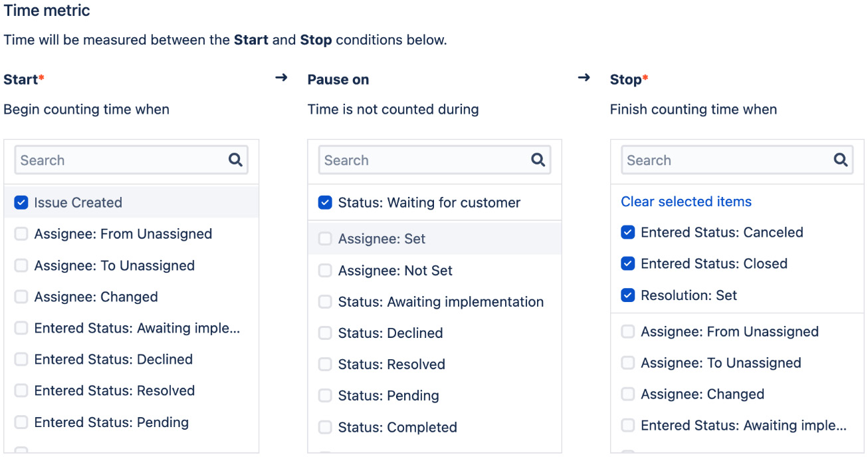Click the search magnifier icon in Start list
868x457 pixels.
pyautogui.click(x=235, y=160)
